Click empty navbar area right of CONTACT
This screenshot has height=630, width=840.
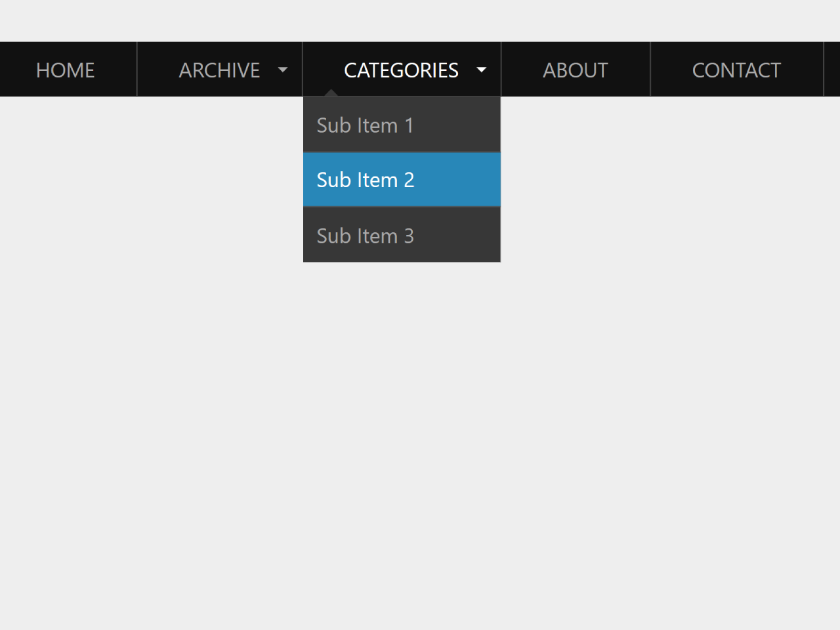pos(832,70)
